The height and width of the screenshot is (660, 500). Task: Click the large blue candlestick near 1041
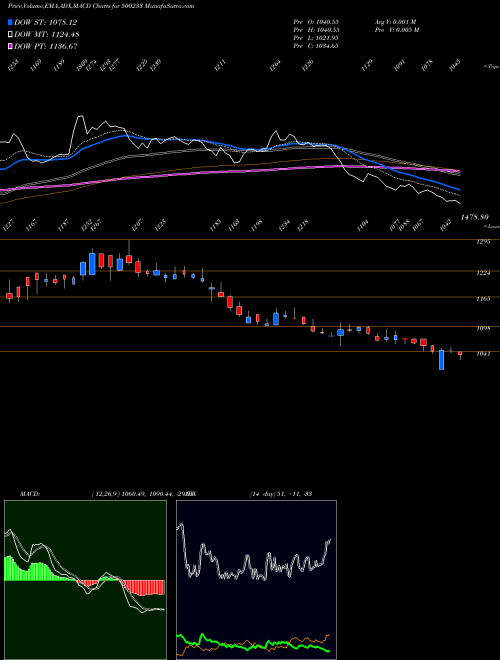tap(441, 360)
